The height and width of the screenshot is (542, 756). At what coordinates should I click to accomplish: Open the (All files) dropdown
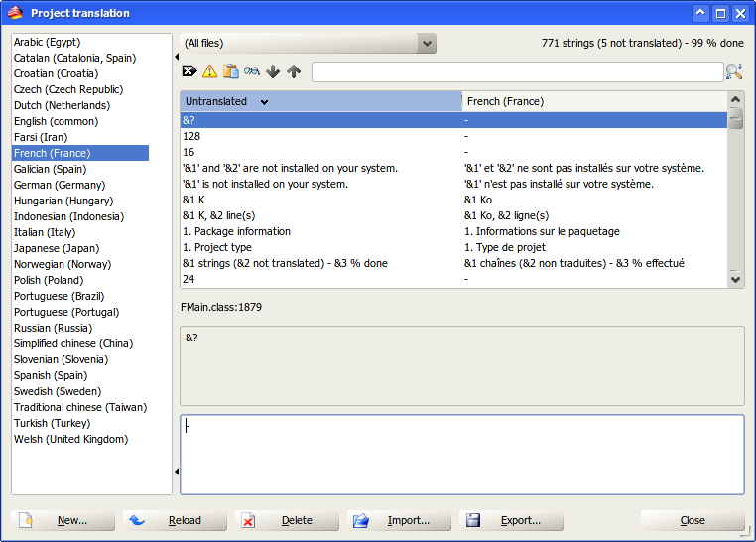308,43
